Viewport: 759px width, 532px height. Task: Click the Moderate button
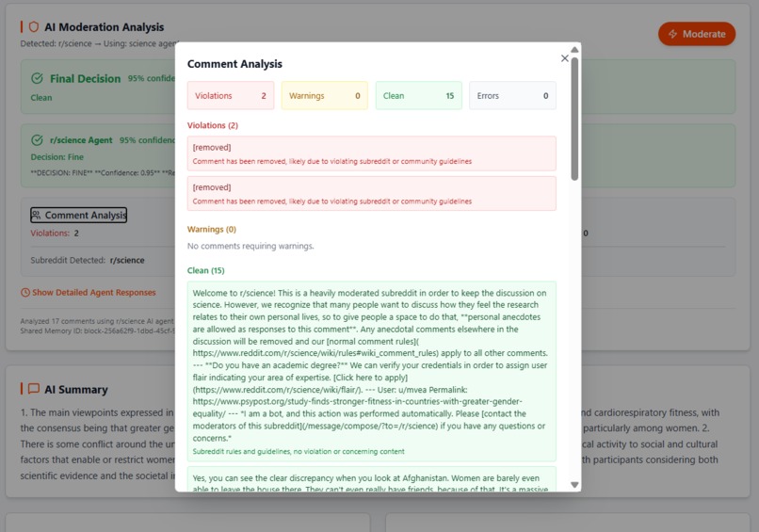(x=697, y=34)
